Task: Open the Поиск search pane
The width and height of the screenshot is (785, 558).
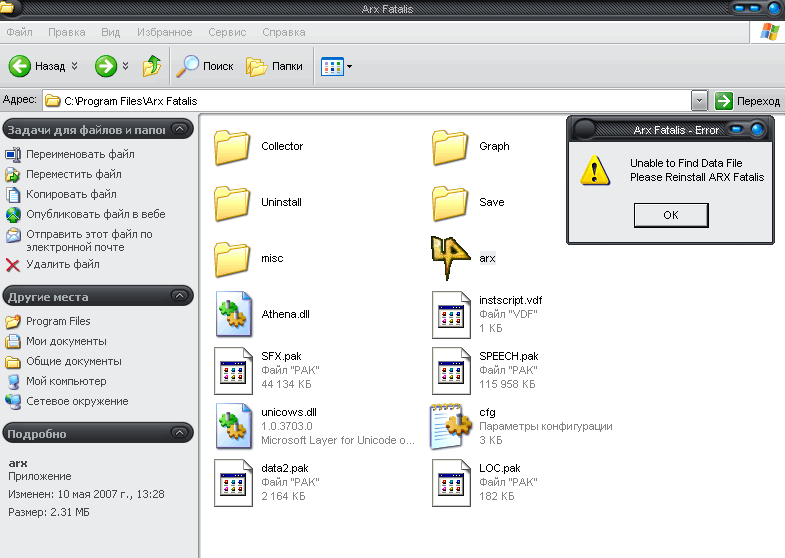Action: [x=205, y=66]
